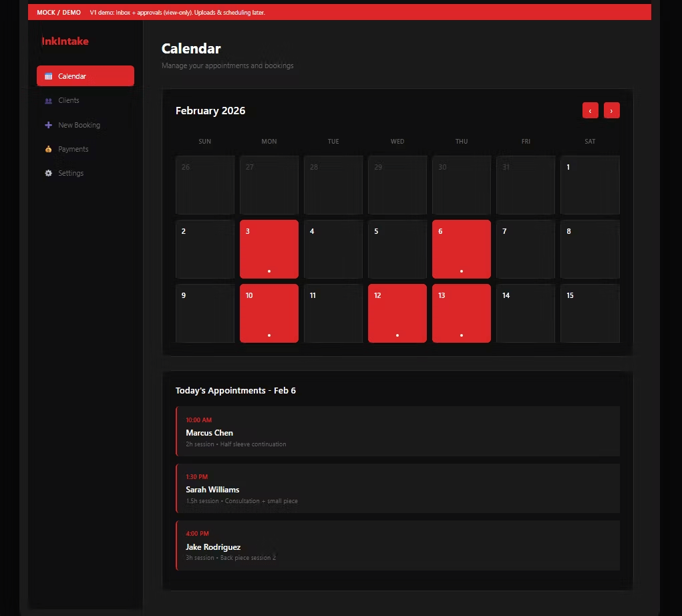Choose February 14 date cell
The image size is (682, 616).
525,313
